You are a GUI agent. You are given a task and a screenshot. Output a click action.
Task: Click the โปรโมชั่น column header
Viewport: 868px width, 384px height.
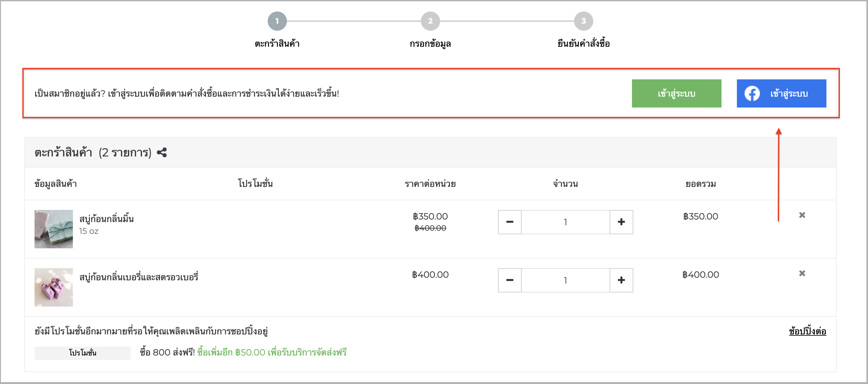256,184
